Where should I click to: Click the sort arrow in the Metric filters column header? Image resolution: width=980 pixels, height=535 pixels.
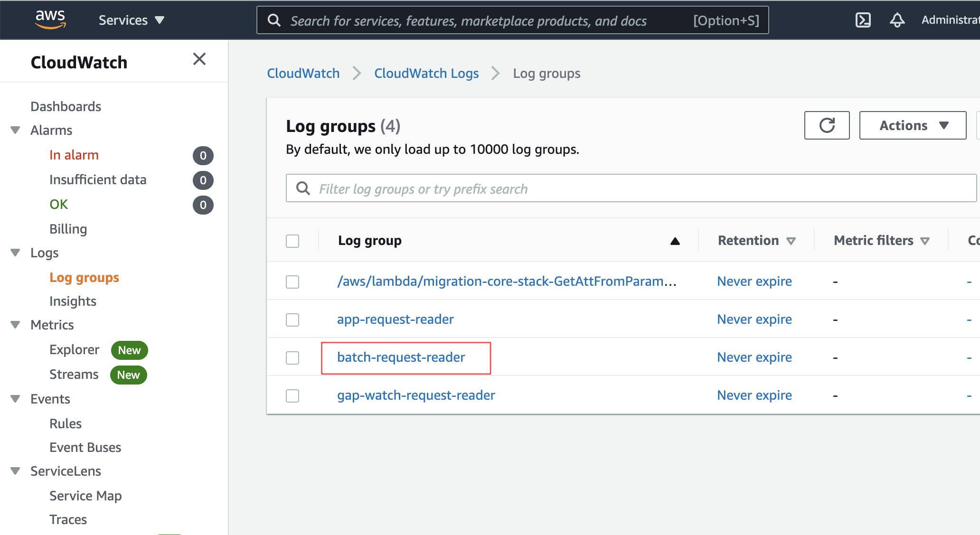coord(924,241)
